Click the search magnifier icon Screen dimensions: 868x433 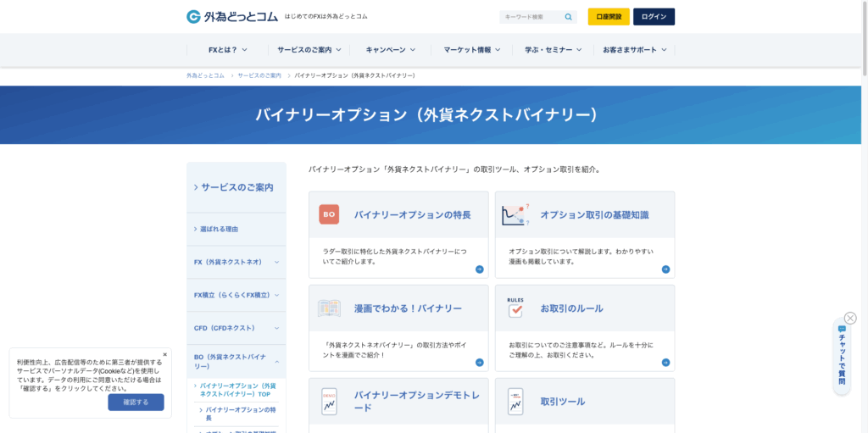(x=568, y=17)
